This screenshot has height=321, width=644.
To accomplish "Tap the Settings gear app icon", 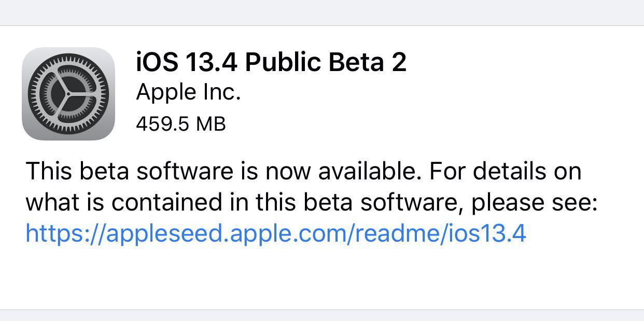I will (68, 94).
